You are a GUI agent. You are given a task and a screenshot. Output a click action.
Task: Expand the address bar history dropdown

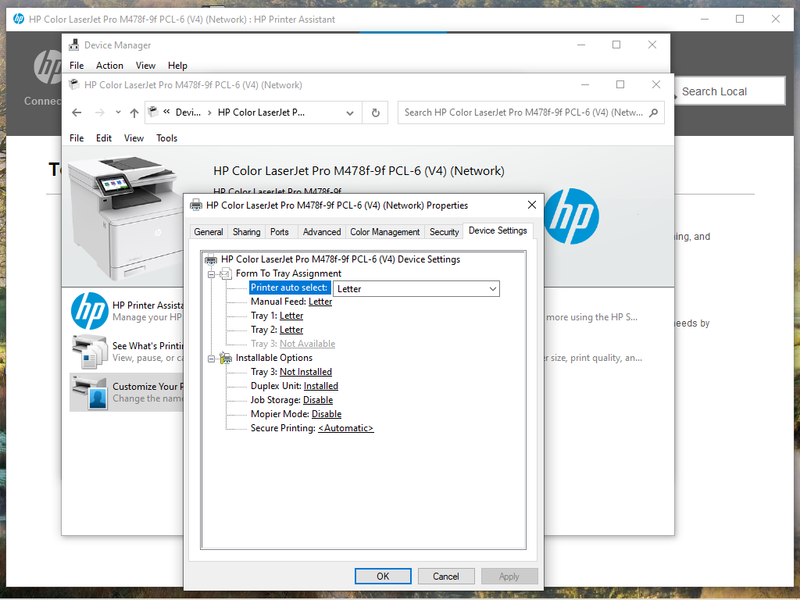point(350,113)
